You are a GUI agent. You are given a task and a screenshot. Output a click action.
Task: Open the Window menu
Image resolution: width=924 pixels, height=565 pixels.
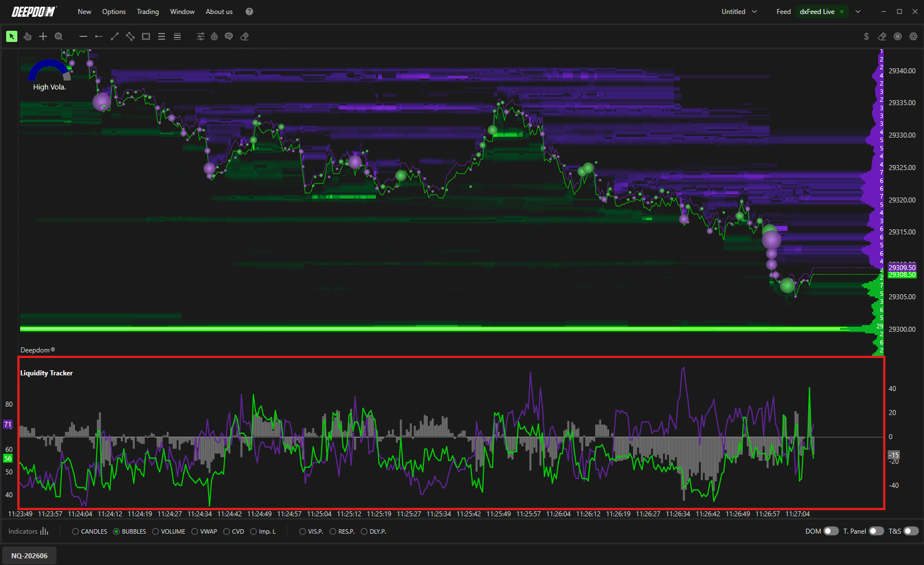pyautogui.click(x=182, y=12)
